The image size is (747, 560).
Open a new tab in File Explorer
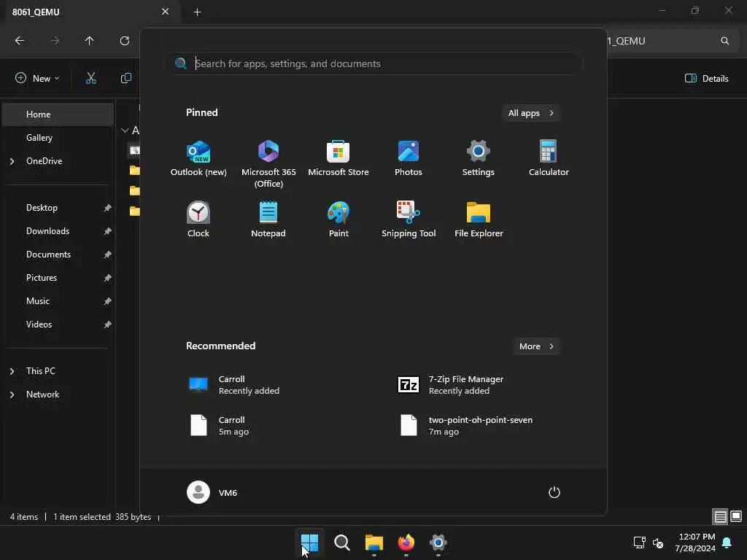point(197,12)
